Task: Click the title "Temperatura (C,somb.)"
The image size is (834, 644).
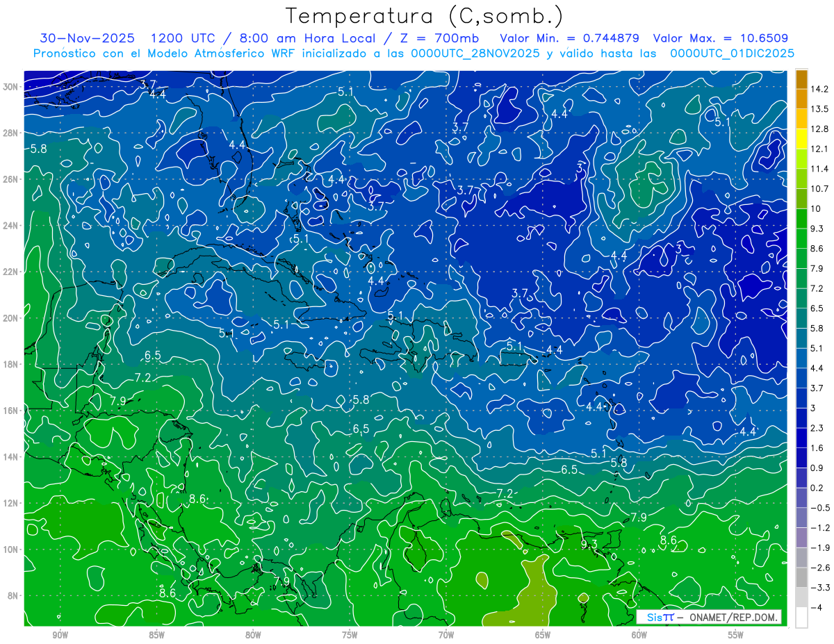Action: (x=424, y=16)
